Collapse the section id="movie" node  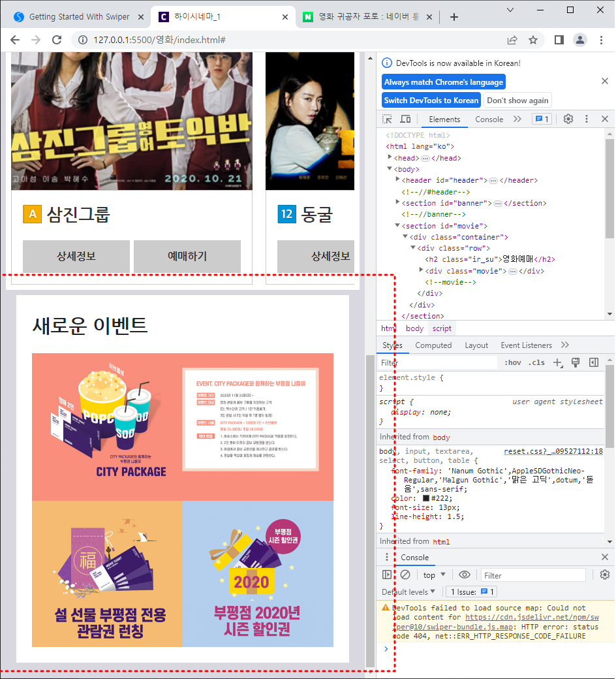point(397,226)
